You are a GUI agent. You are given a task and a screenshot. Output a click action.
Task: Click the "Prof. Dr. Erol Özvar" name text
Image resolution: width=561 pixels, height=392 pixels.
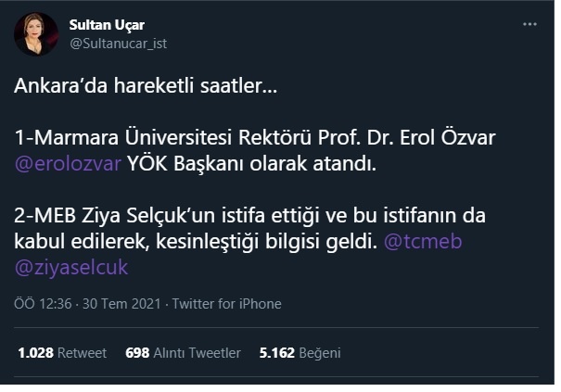[x=417, y=139]
